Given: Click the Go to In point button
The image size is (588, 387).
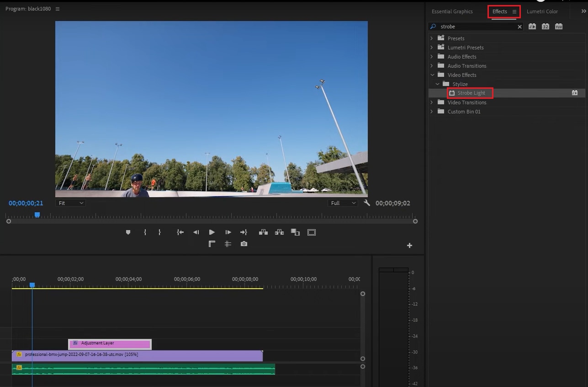Looking at the screenshot, I should 180,232.
